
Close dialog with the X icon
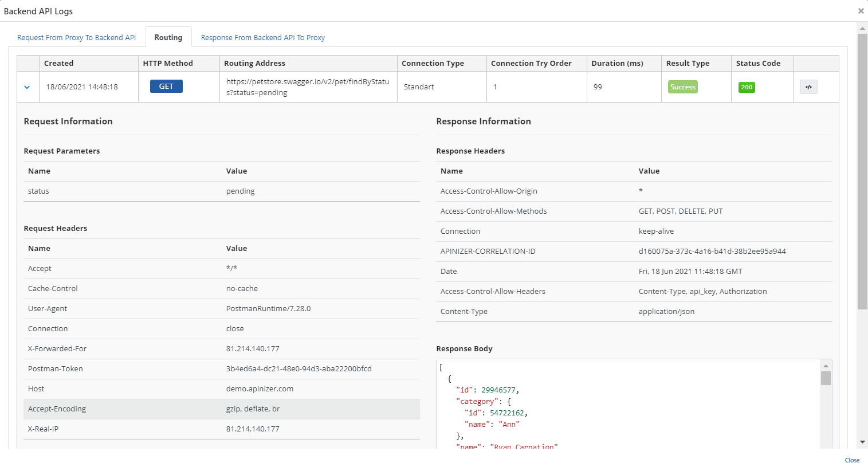[x=861, y=11]
